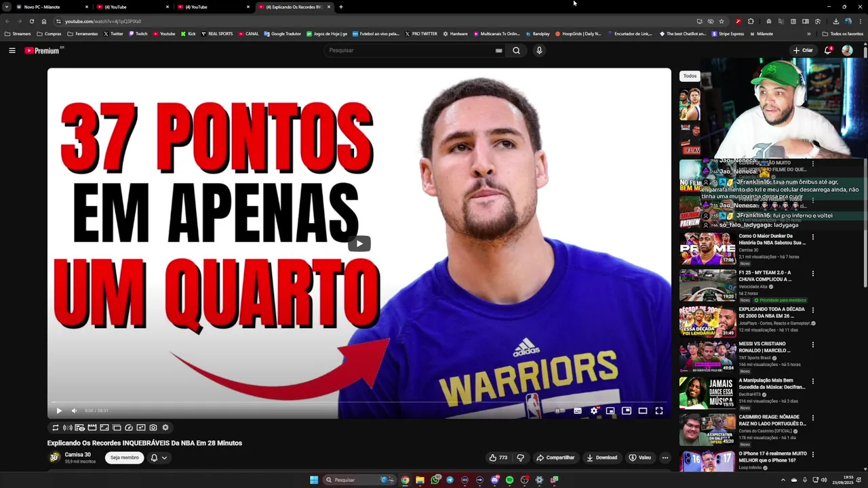
Task: Open WhatsApp from the taskbar
Action: pyautogui.click(x=435, y=480)
